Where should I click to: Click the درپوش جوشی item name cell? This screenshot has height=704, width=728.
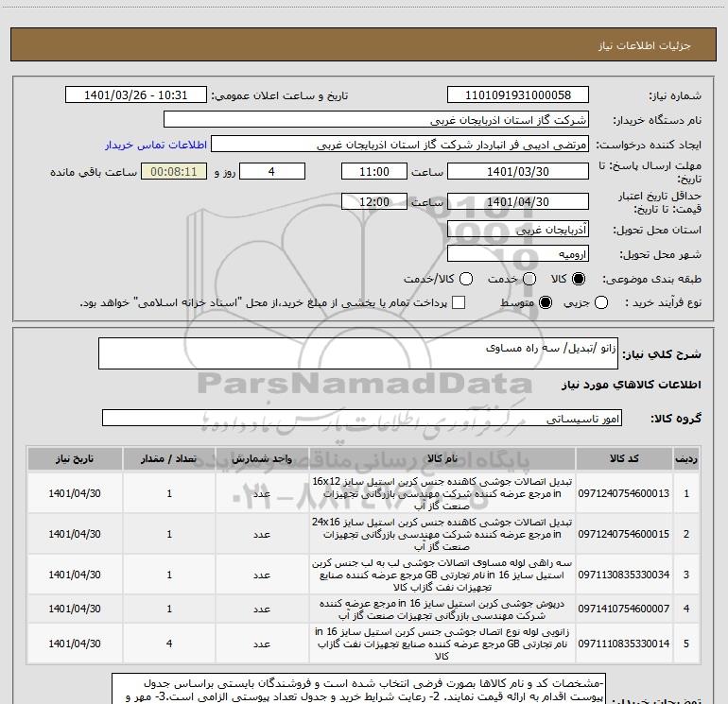point(442,610)
